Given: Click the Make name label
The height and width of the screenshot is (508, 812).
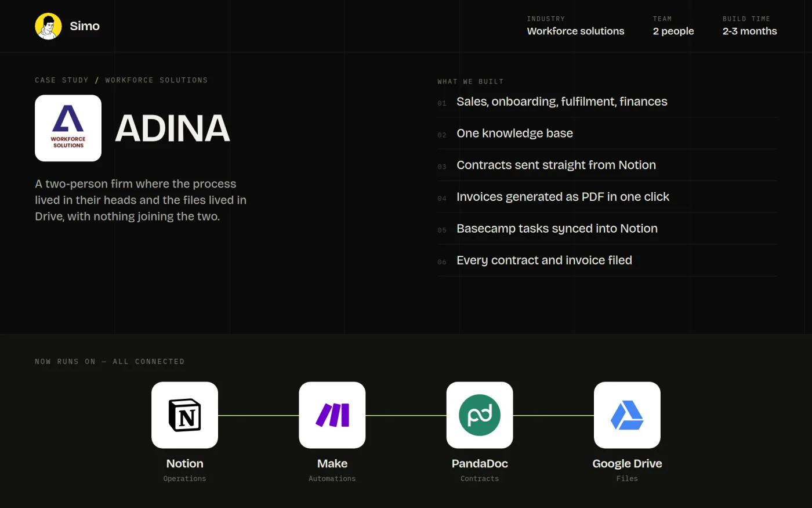Looking at the screenshot, I should tap(332, 463).
